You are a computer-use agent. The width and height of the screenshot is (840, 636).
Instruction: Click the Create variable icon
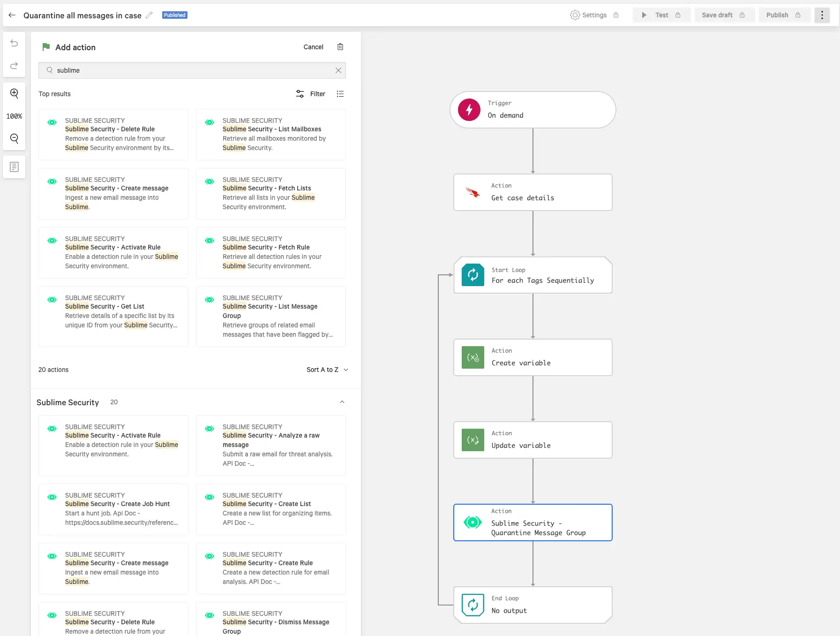473,357
